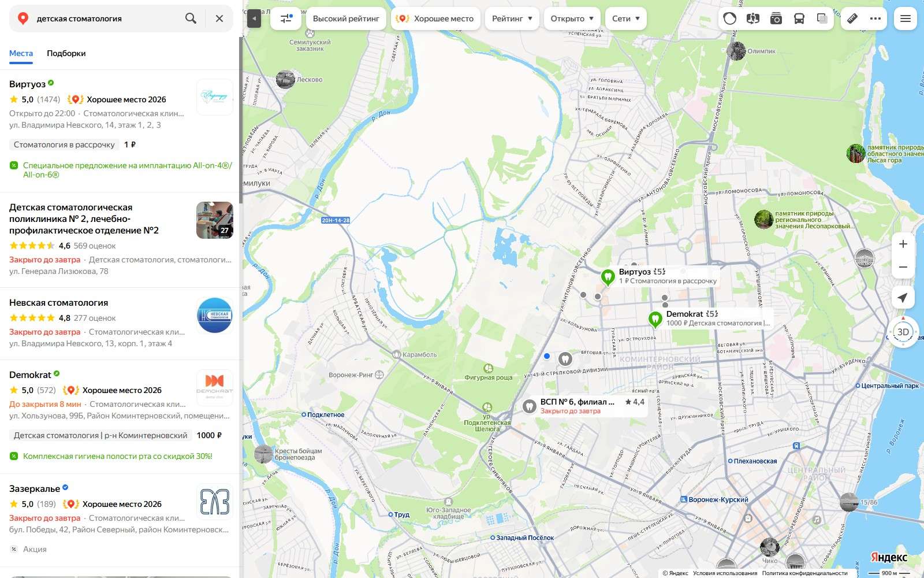Enable street panoramas layer icon
Viewport: 924px width, 578px height.
[753, 18]
